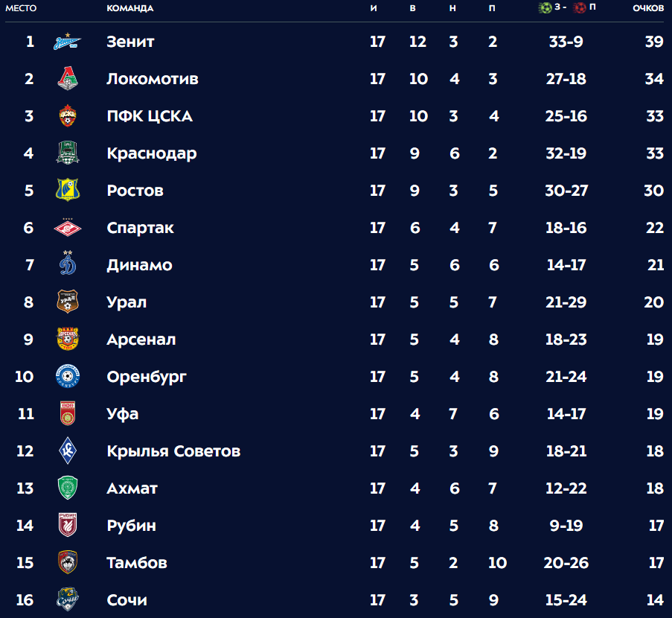Open the CSKA emblem icon

coord(67,116)
